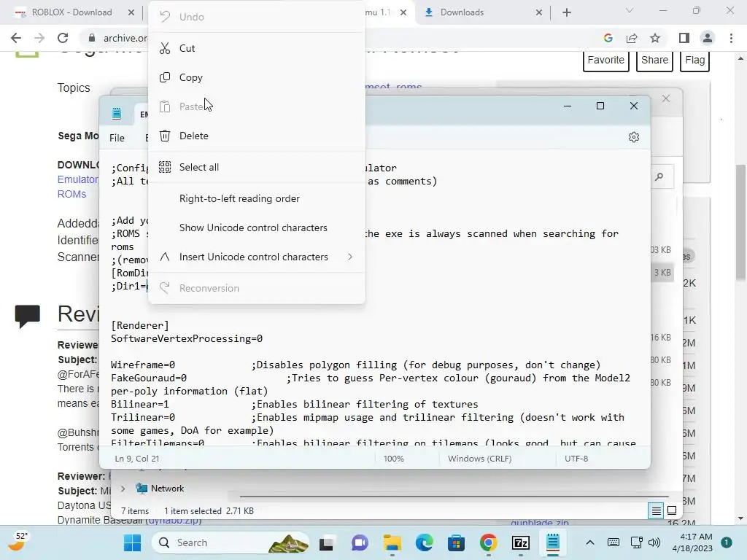747x560 pixels.
Task: Open File Explorer on taskbar
Action: [x=392, y=542]
